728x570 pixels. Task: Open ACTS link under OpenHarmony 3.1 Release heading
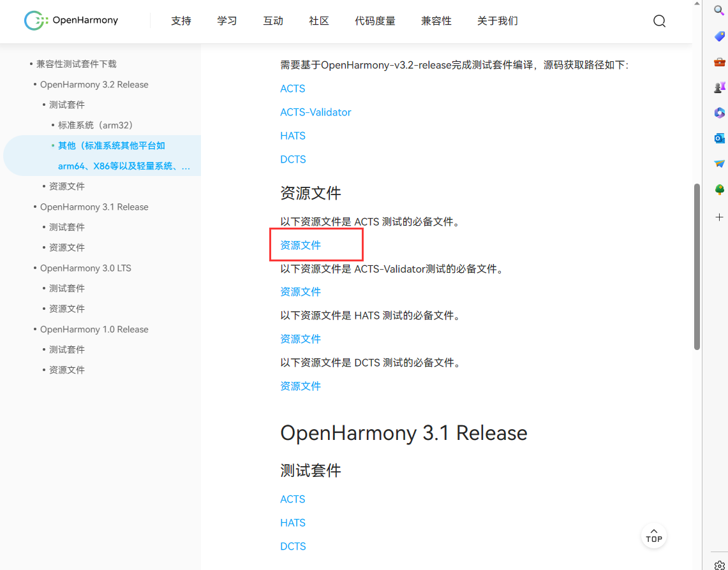coord(292,499)
